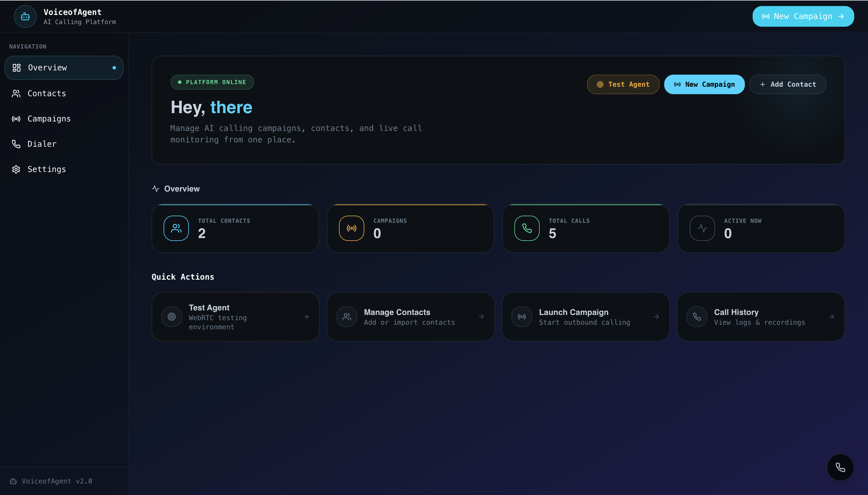Open Settings from the sidebar

(x=64, y=169)
